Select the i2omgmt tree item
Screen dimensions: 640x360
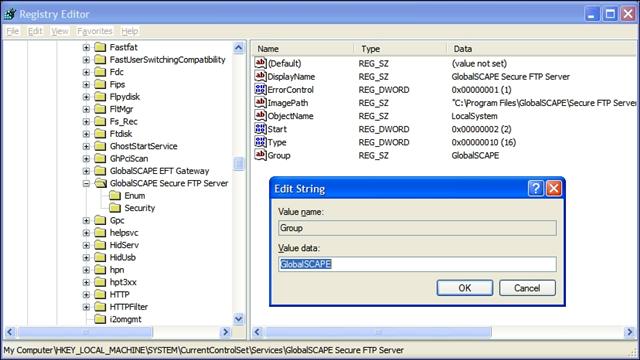125,319
